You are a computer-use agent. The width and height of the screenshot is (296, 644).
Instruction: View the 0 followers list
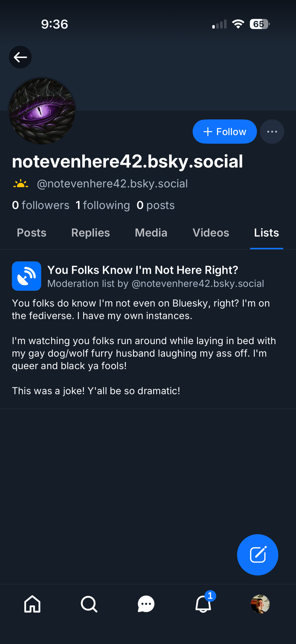coord(41,205)
